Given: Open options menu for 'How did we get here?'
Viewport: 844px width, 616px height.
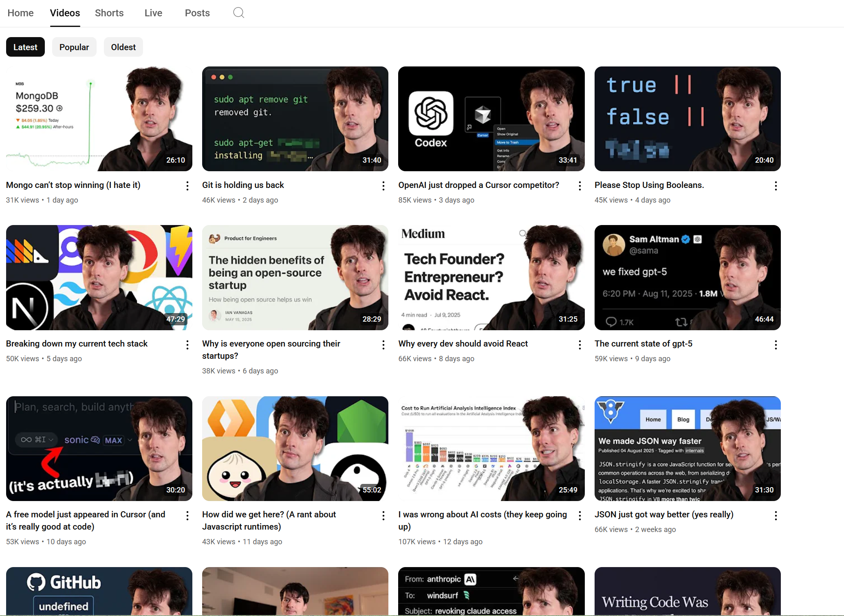Looking at the screenshot, I should point(383,516).
